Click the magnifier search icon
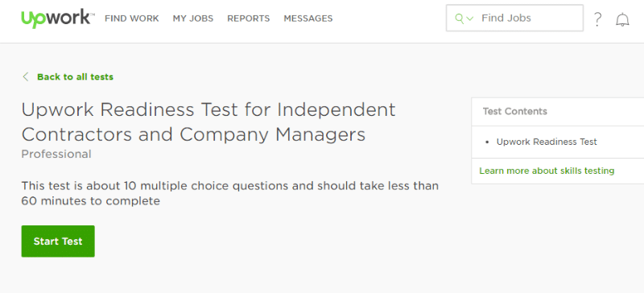644x293 pixels. [460, 18]
